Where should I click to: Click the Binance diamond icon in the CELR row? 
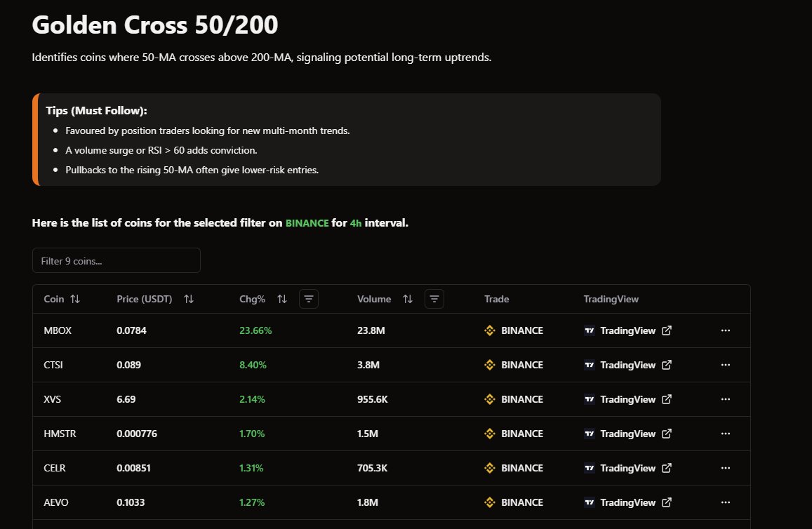tap(489, 468)
